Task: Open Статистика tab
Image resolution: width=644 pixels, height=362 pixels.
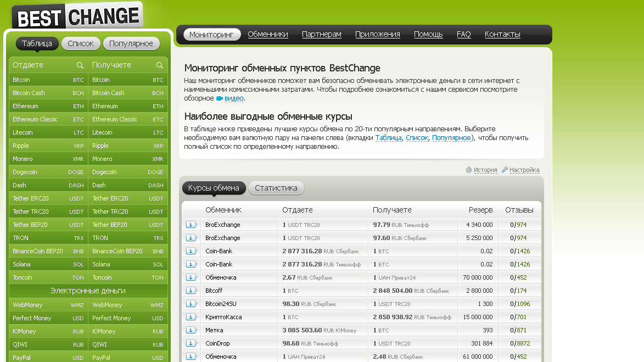Action: tap(276, 188)
